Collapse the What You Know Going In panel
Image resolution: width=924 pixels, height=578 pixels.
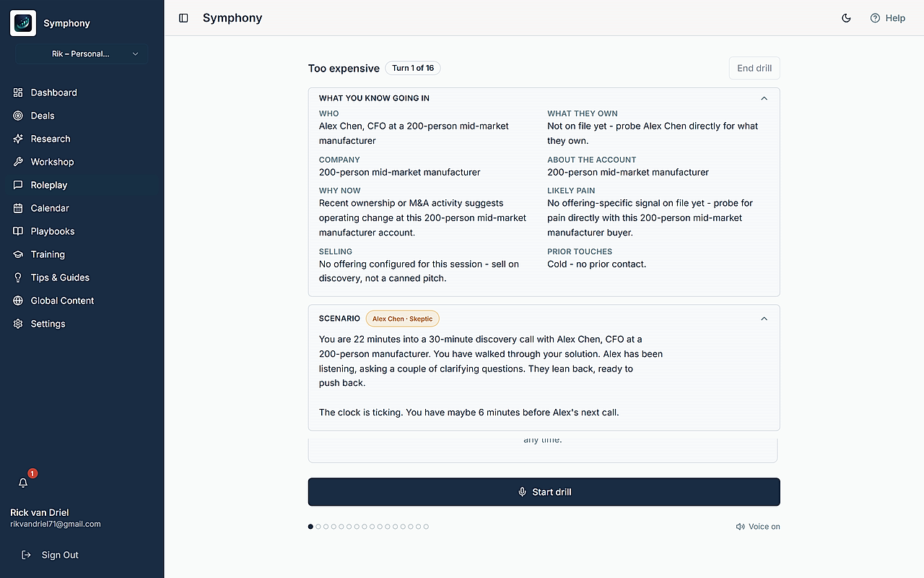click(x=764, y=98)
